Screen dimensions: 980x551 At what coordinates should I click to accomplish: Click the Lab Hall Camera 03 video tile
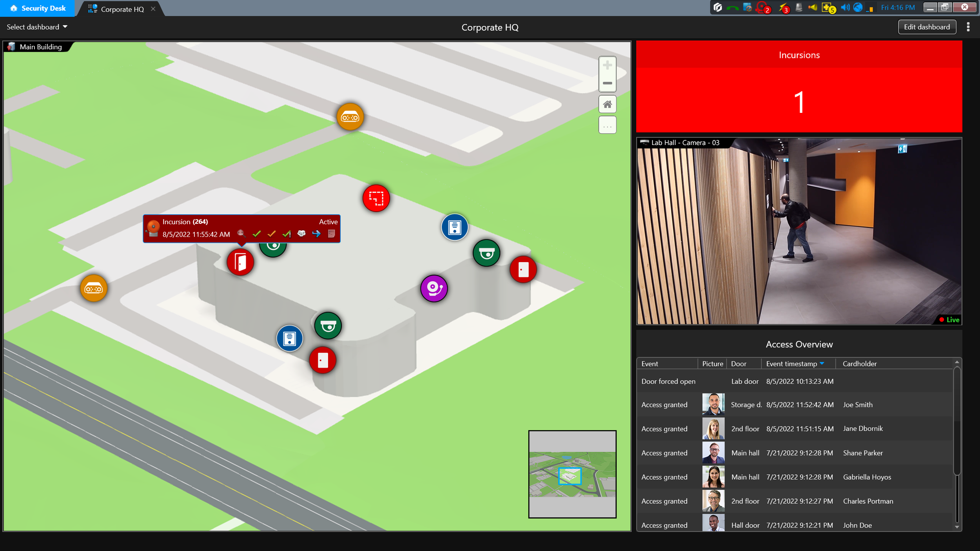(x=799, y=231)
